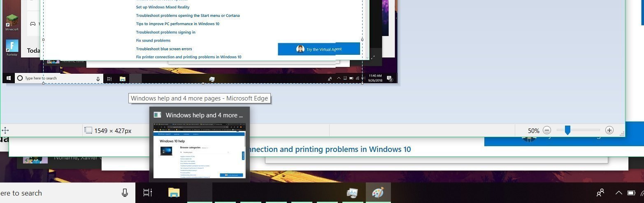Click the Start button in the canvas screenshot
This screenshot has width=644, height=203.
tap(8, 78)
